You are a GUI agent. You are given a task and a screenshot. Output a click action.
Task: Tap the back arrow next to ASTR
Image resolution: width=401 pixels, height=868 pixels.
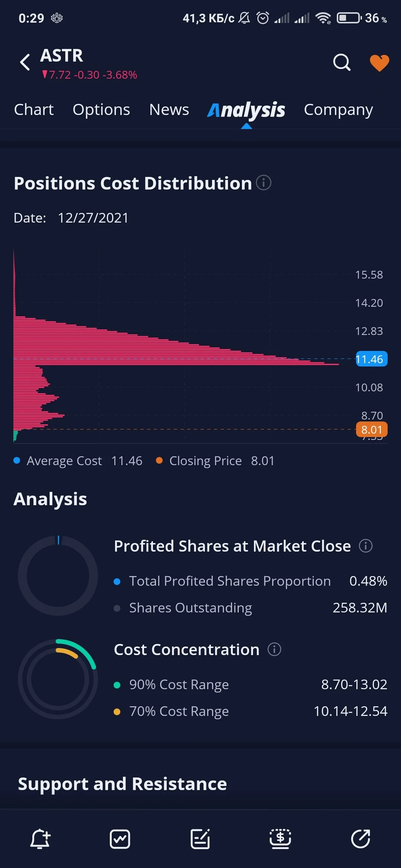[25, 62]
